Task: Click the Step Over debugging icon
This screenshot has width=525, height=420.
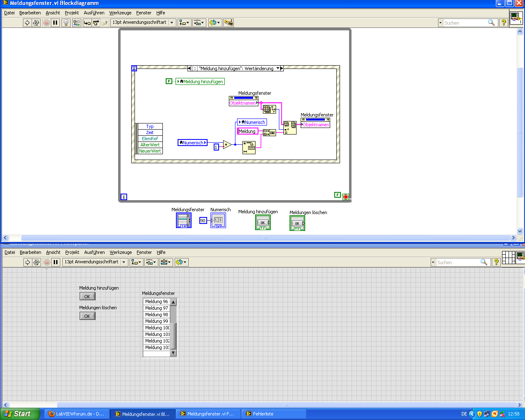Action: tap(96, 23)
